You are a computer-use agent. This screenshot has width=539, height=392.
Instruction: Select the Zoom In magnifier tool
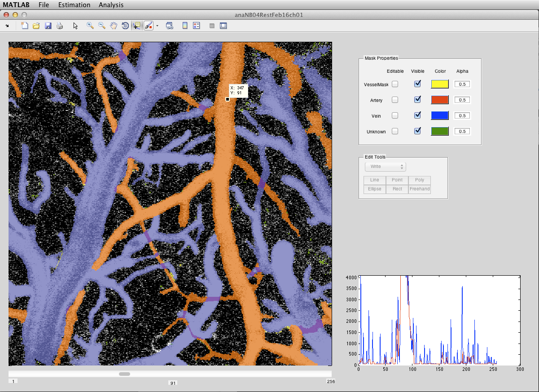coord(90,26)
